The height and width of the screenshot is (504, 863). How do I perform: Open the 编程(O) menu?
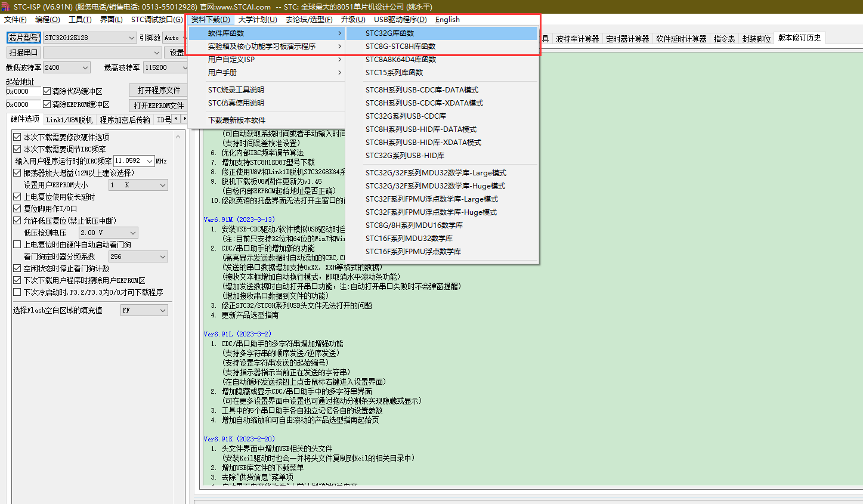tap(48, 20)
